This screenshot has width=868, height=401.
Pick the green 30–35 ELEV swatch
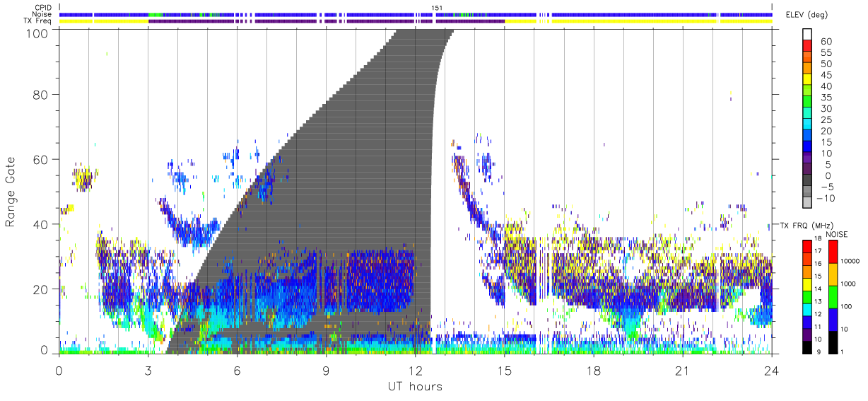coord(807,102)
